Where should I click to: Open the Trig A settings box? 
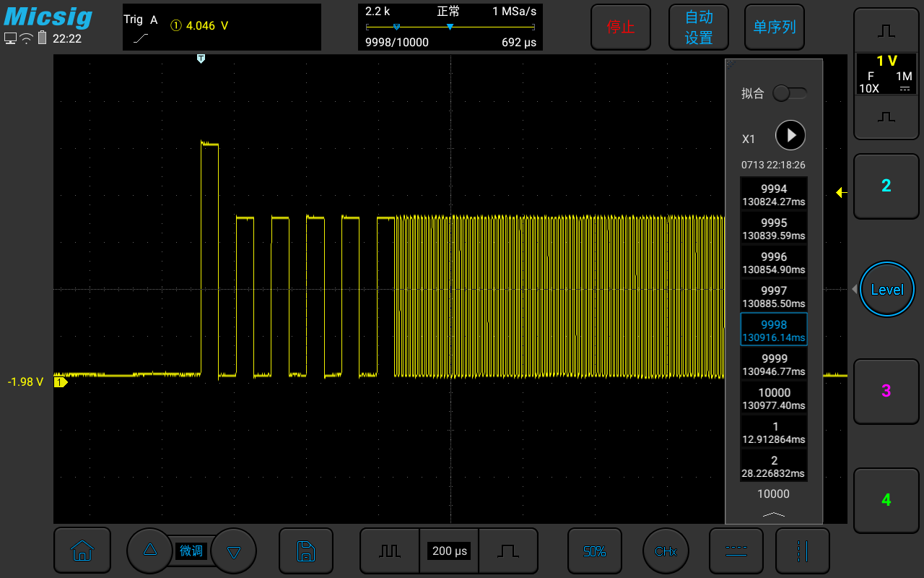tap(222, 27)
